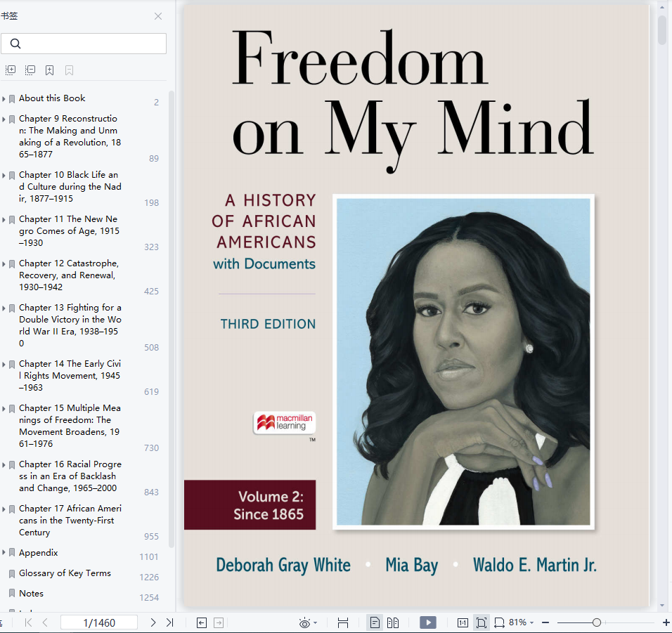The height and width of the screenshot is (633, 672).
Task: Click the zoom slider handle
Action: (x=596, y=622)
